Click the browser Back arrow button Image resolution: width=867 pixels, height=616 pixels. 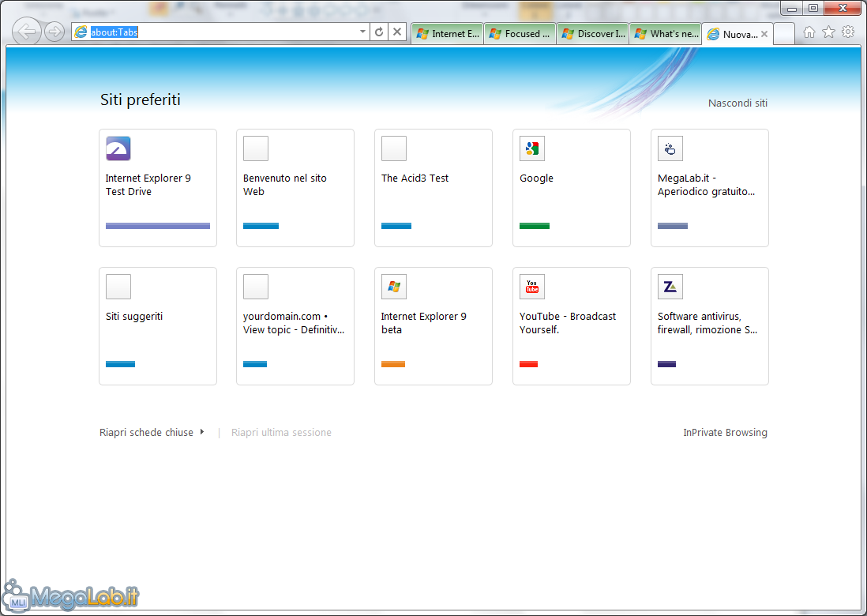[27, 32]
